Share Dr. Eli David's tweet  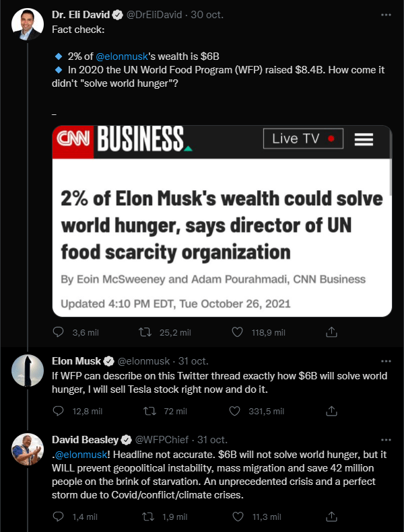click(331, 332)
